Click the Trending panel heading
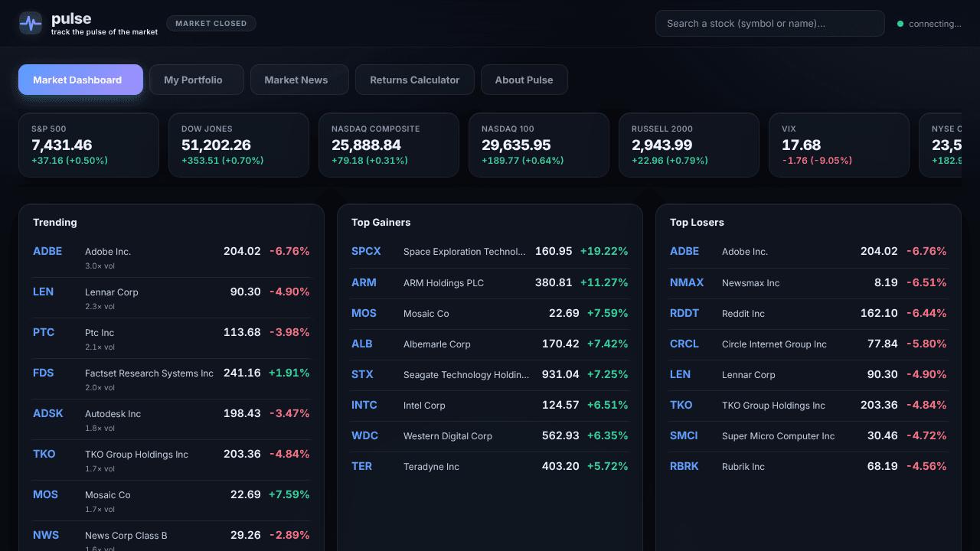The width and height of the screenshot is (980, 551). pos(55,223)
